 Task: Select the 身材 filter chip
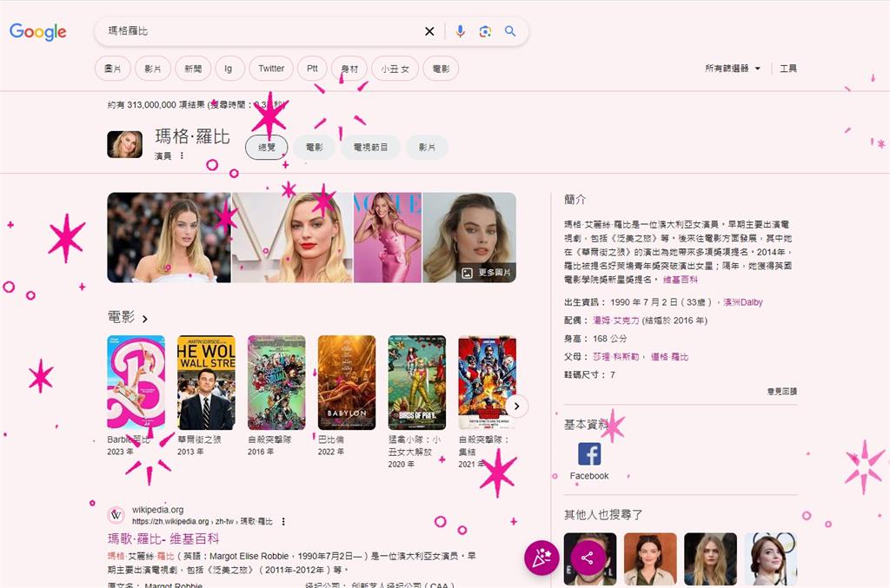coord(349,69)
